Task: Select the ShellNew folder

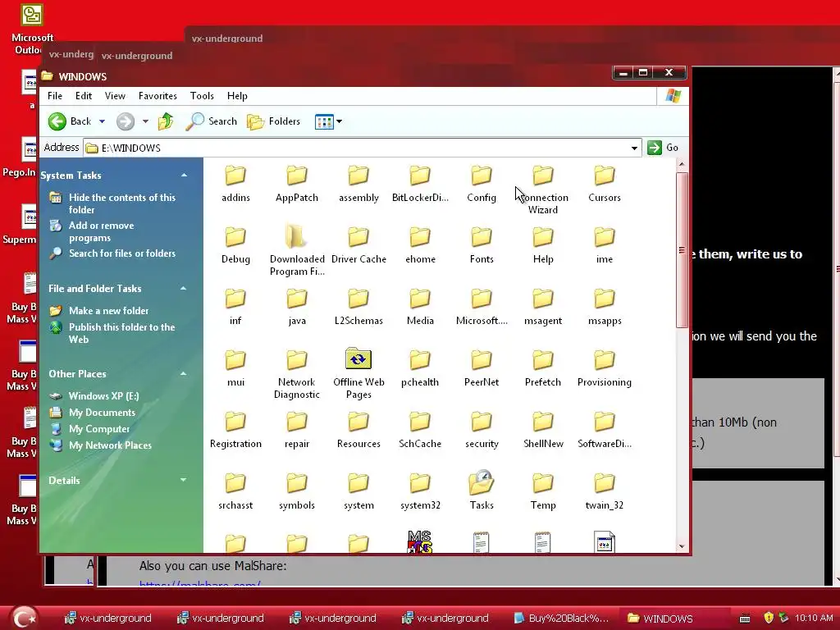Action: pos(543,430)
